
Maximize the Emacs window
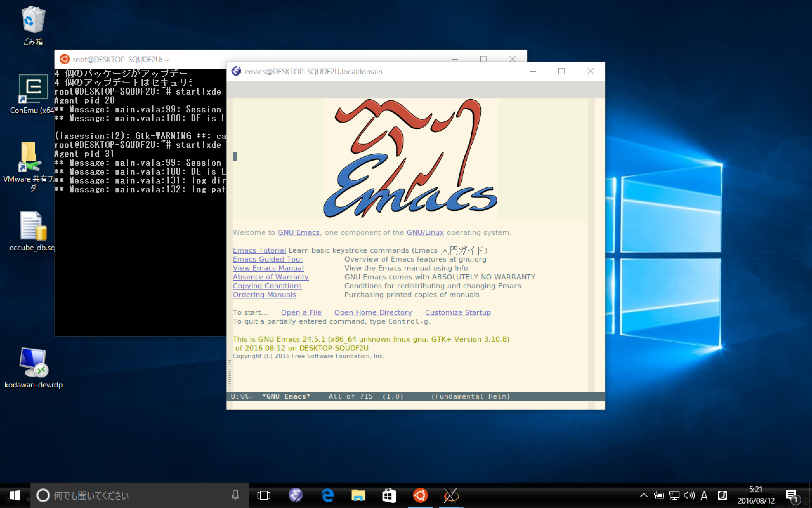click(561, 71)
